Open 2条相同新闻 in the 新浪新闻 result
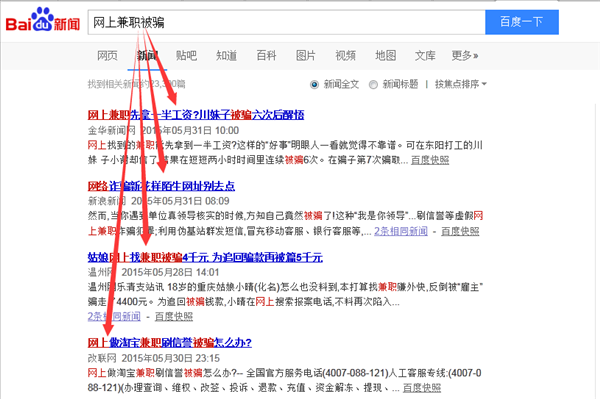This screenshot has width=600, height=399. [x=401, y=231]
